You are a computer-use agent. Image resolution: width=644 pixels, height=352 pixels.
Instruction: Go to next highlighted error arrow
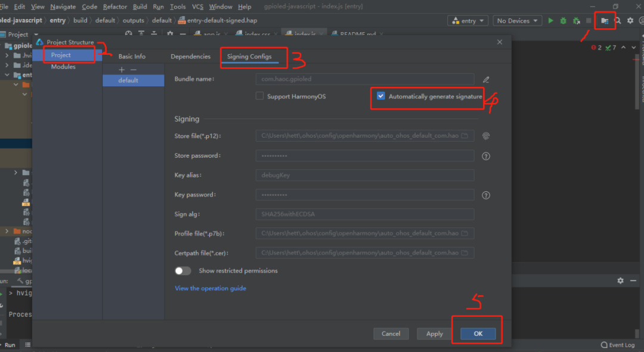pyautogui.click(x=634, y=48)
